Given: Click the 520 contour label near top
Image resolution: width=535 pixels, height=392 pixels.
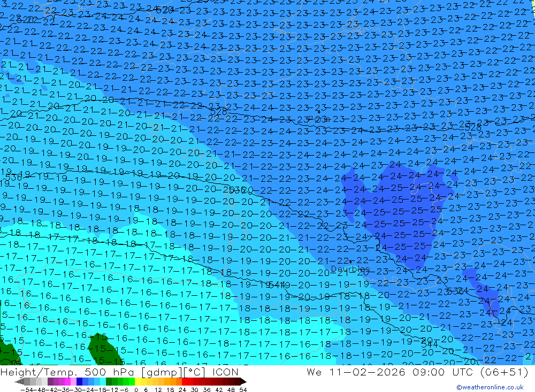Looking at the screenshot, I should [165, 10].
